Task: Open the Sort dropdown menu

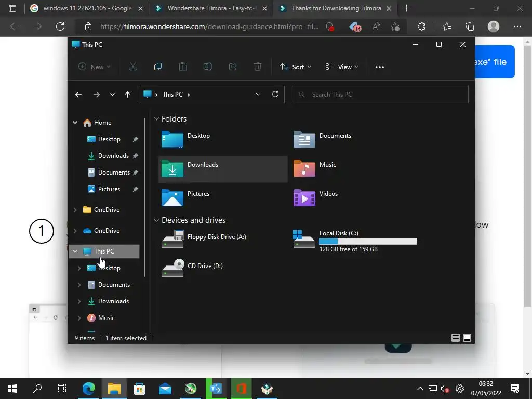Action: (295, 67)
